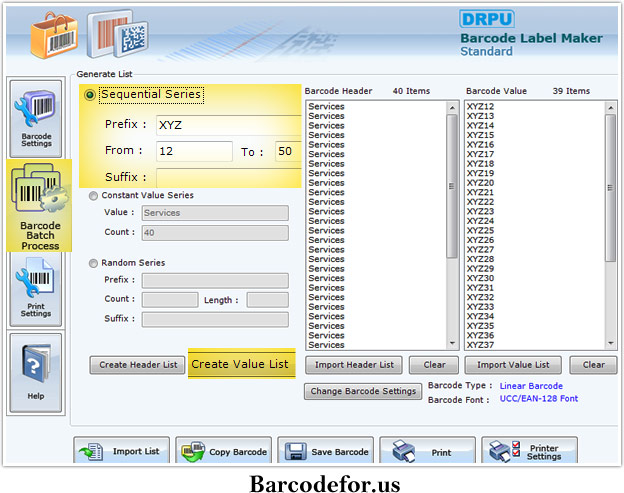The height and width of the screenshot is (493, 624).
Task: Click the Import List button
Action: pyautogui.click(x=121, y=451)
